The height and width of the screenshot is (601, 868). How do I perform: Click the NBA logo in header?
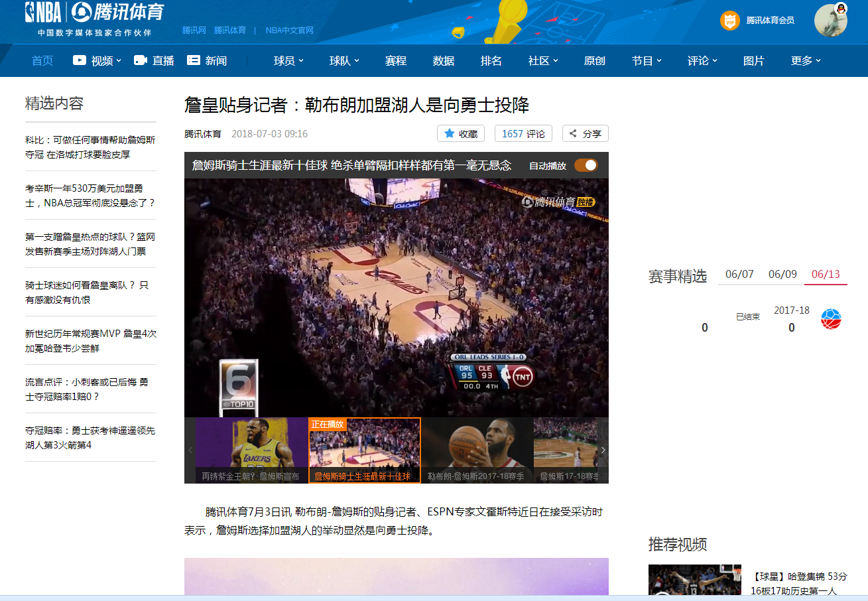(x=43, y=13)
